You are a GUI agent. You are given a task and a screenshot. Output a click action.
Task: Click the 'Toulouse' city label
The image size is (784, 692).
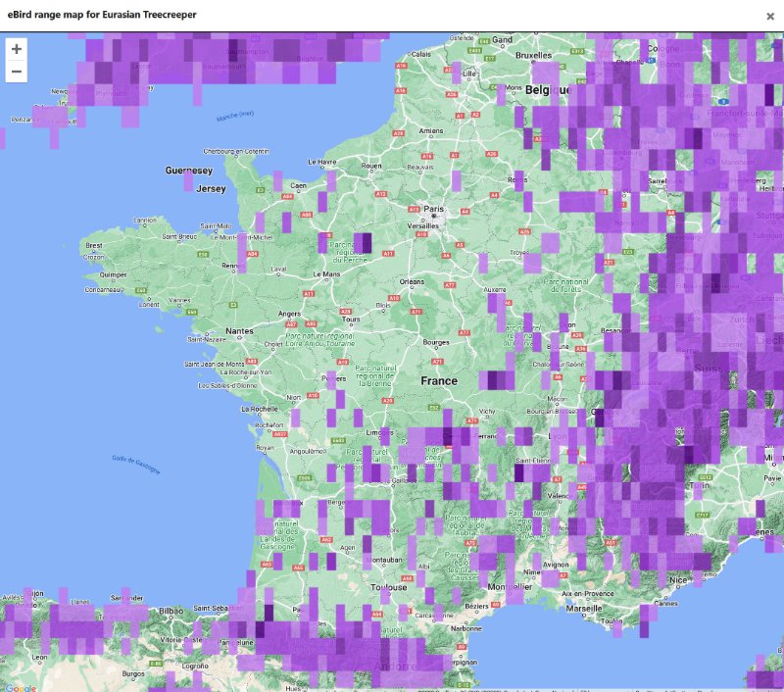388,587
